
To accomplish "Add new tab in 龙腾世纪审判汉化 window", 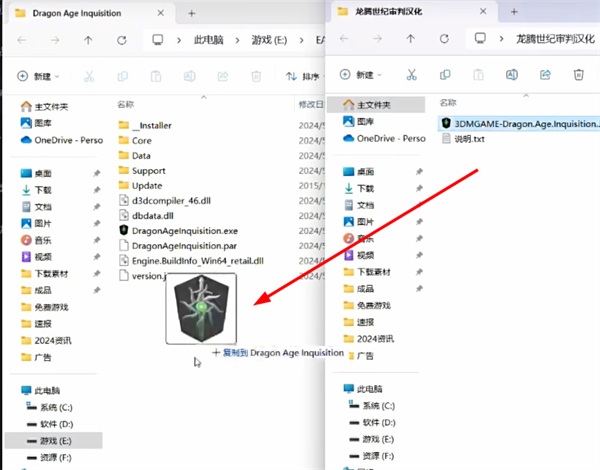I will pos(514,12).
